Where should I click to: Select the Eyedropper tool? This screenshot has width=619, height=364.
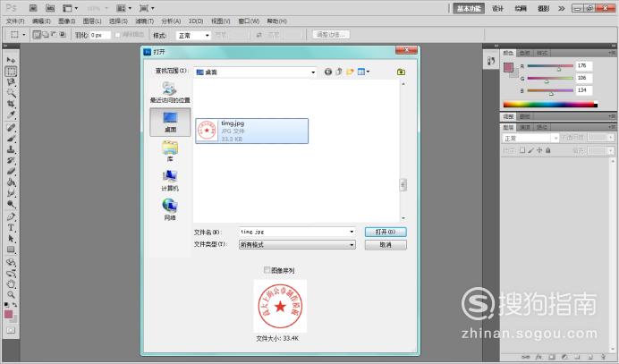click(x=11, y=114)
